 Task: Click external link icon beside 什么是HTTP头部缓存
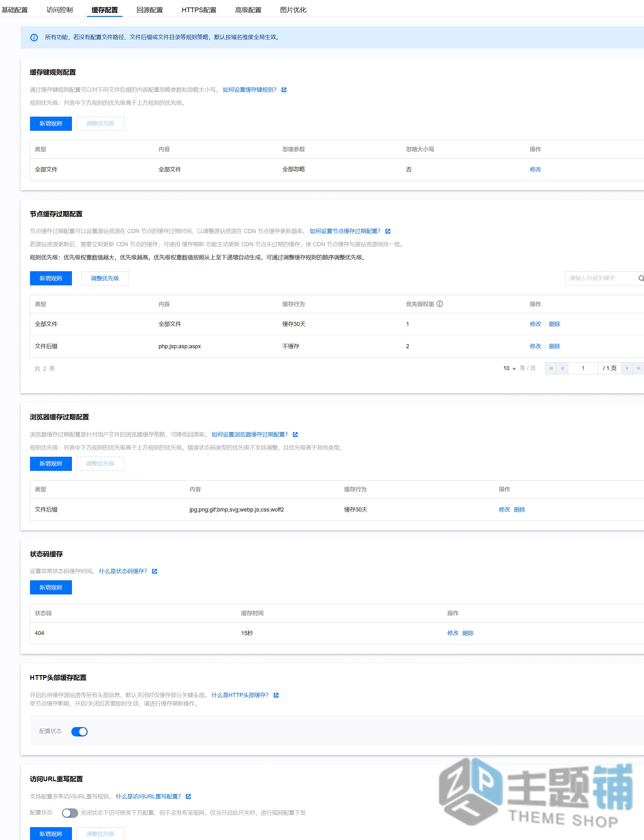pyautogui.click(x=276, y=695)
